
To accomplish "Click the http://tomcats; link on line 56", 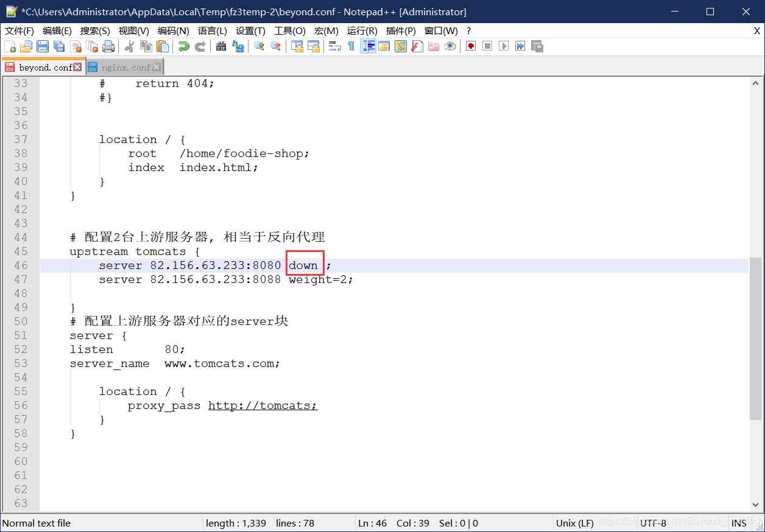I will point(263,405).
